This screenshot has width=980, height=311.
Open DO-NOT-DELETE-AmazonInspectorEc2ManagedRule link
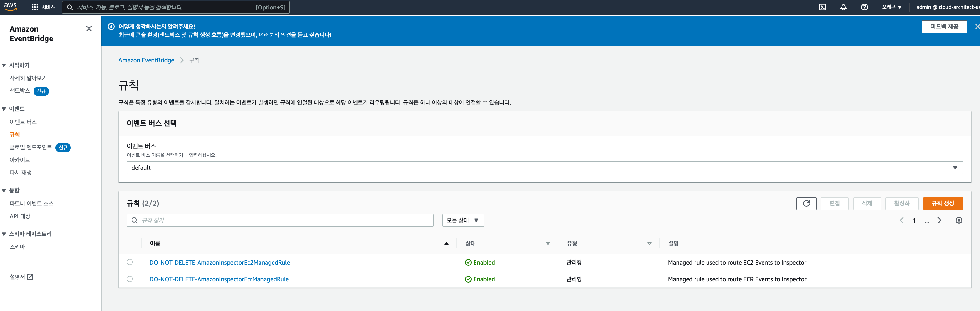[x=219, y=262]
